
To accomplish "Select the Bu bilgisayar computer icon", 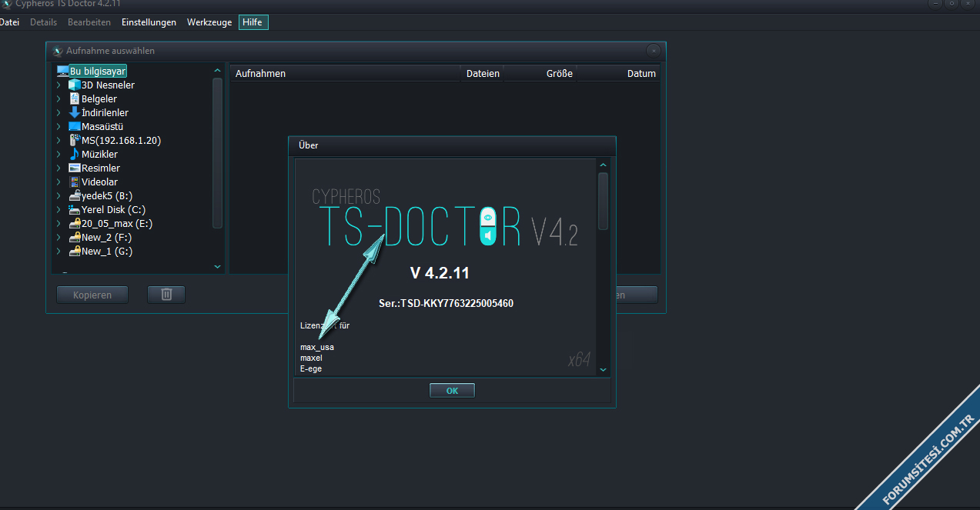I will (x=62, y=71).
